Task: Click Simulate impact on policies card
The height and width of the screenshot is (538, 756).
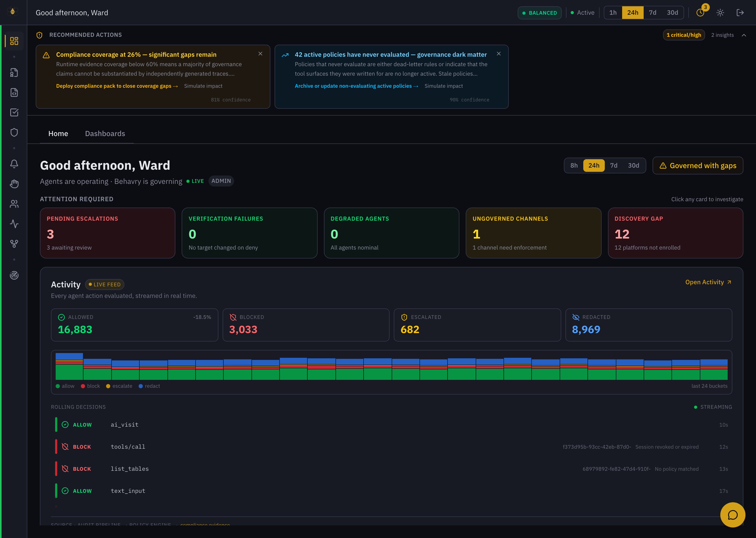Action: (444, 86)
